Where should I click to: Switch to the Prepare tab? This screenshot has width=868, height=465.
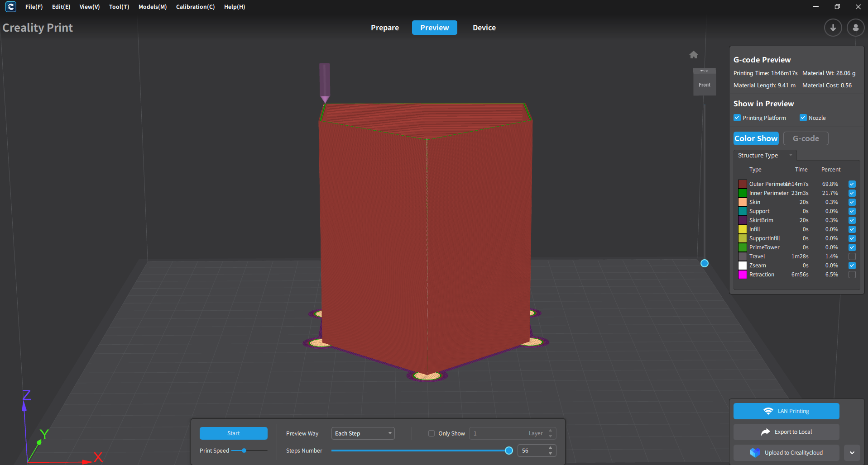coord(385,28)
